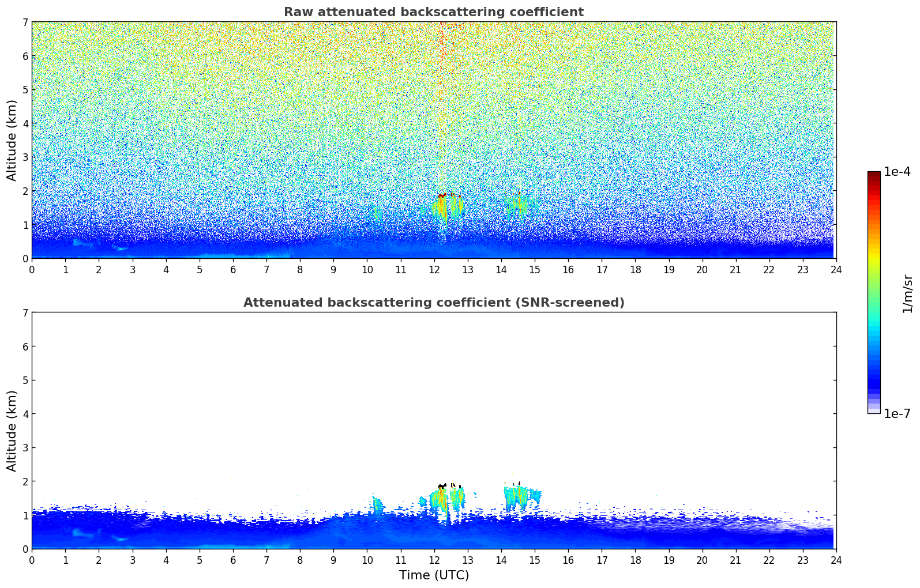920x588 pixels.
Task: Click the title 'Raw attenuated backscattering coefficient'
Action: (434, 12)
